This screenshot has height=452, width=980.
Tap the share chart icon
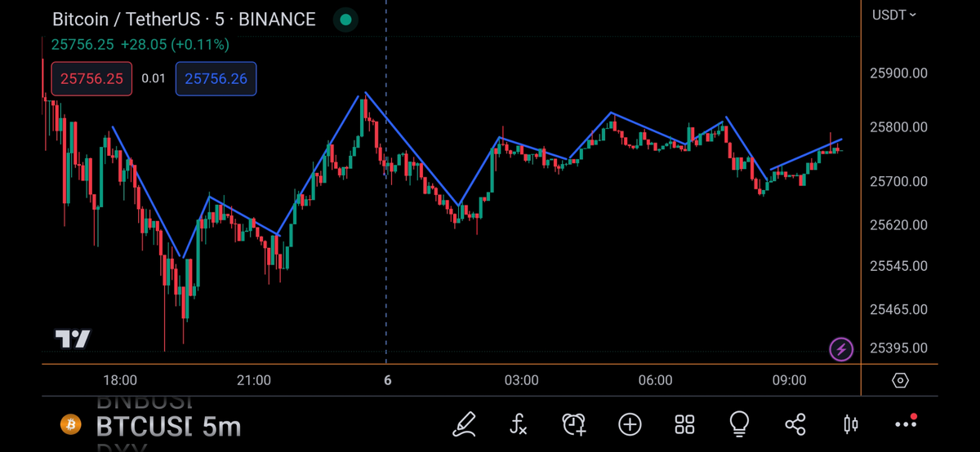(795, 423)
